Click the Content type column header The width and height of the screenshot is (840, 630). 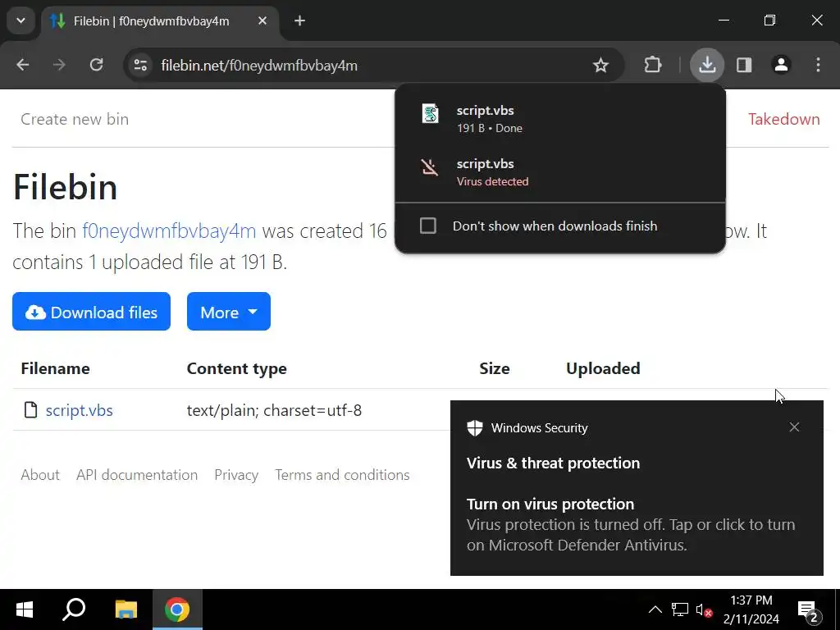click(x=237, y=368)
